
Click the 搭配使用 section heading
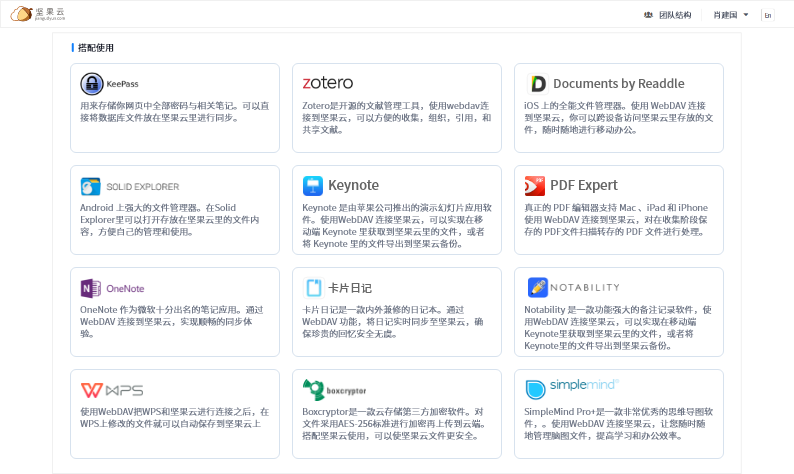coord(96,48)
